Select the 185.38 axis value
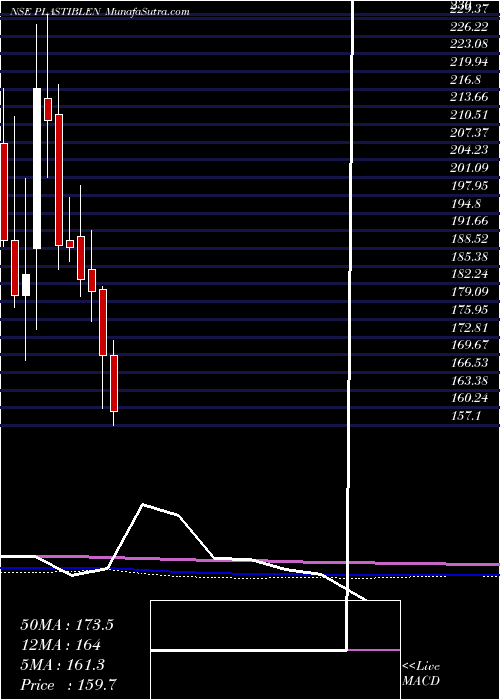 [x=471, y=257]
